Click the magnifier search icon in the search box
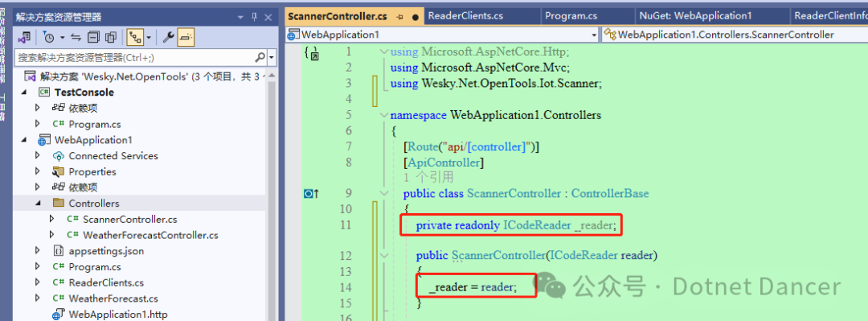Viewport: 868px width, 321px height. 260,57
